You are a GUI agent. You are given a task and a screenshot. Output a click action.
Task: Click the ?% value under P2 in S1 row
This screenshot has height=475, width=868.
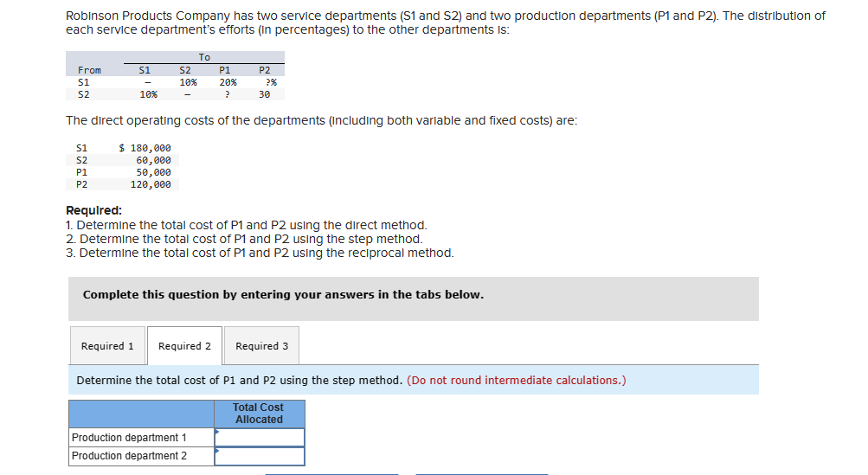[x=271, y=82]
